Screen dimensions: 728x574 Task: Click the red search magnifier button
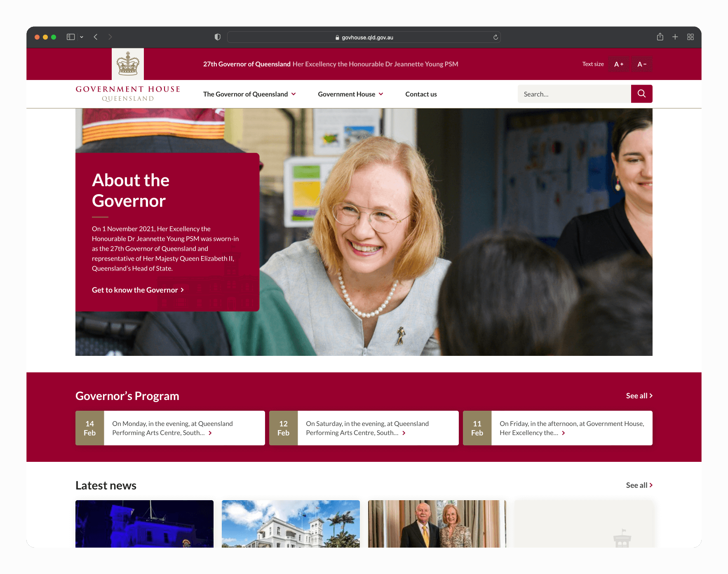coord(641,94)
